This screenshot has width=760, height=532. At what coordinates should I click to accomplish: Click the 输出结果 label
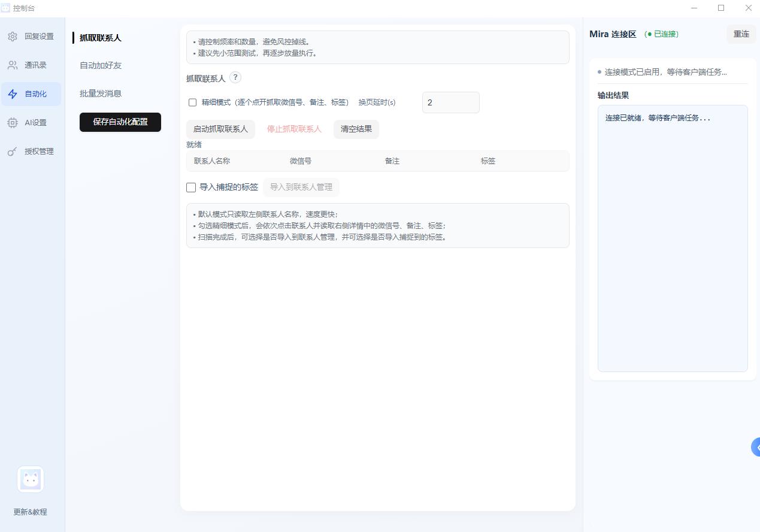point(613,95)
